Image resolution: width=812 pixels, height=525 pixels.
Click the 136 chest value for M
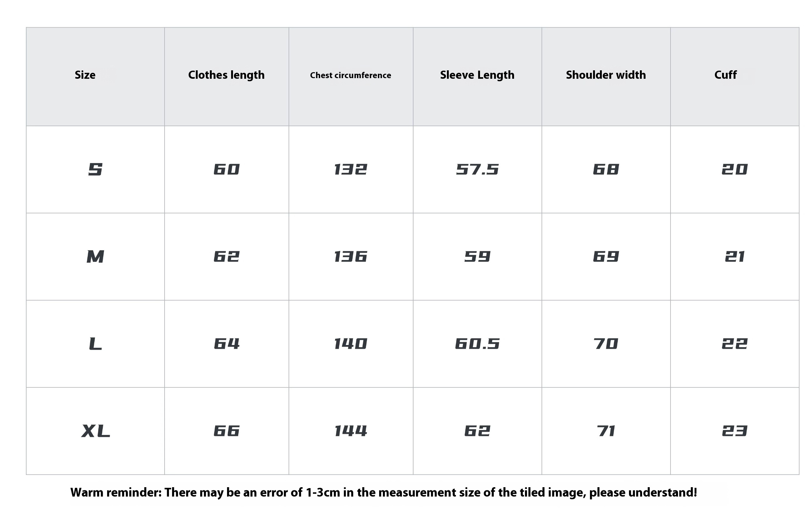pos(350,257)
